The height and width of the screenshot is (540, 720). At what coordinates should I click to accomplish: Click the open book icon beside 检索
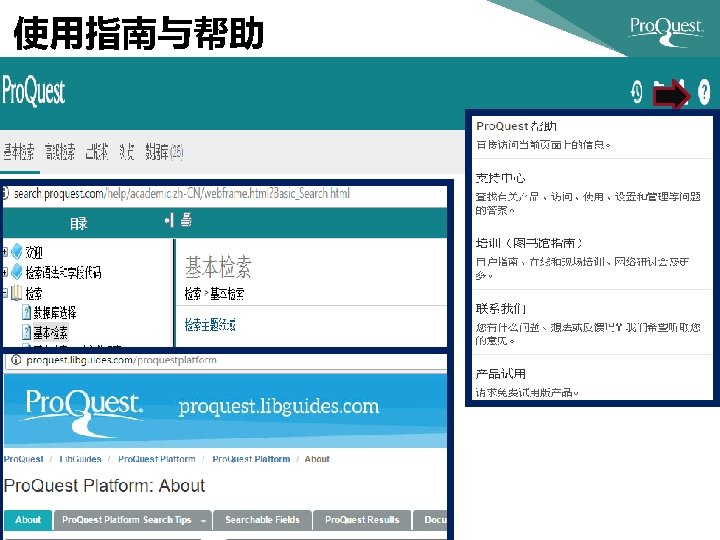tap(17, 292)
